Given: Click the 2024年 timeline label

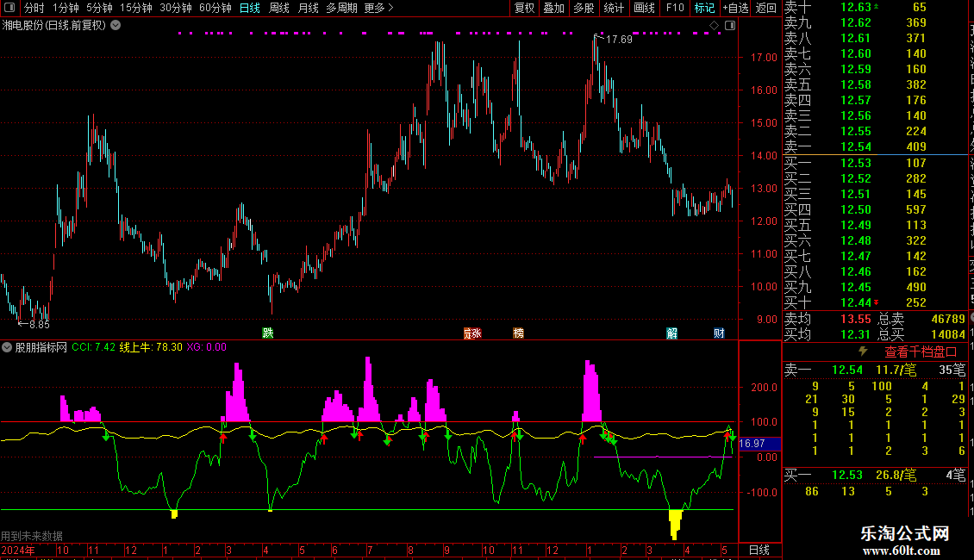Looking at the screenshot, I should (18, 550).
